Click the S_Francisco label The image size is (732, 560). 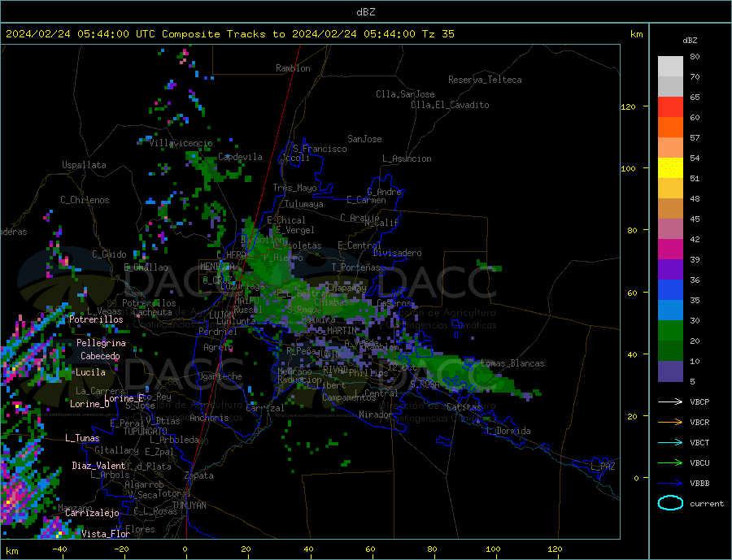pyautogui.click(x=320, y=149)
